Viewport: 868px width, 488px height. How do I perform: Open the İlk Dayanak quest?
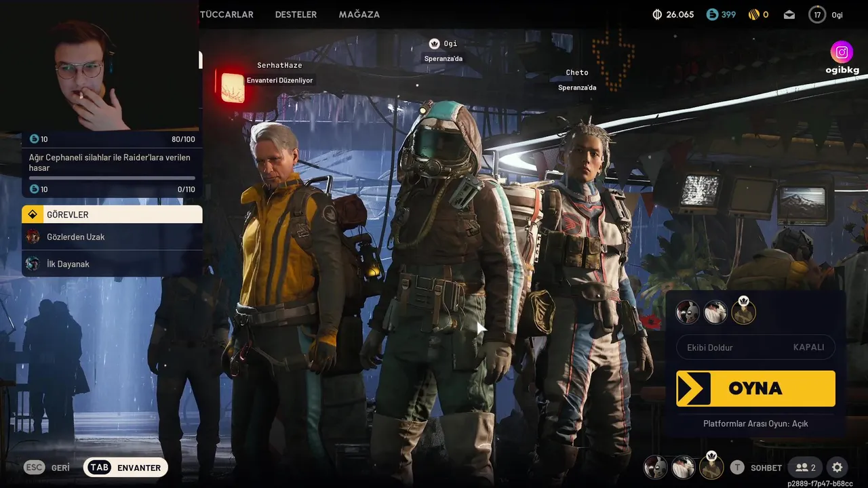click(x=112, y=264)
